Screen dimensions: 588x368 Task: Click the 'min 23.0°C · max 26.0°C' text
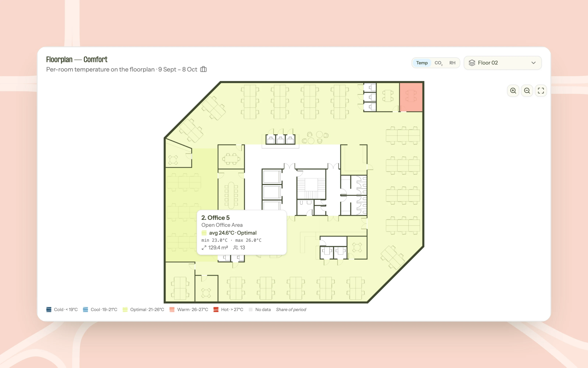231,240
